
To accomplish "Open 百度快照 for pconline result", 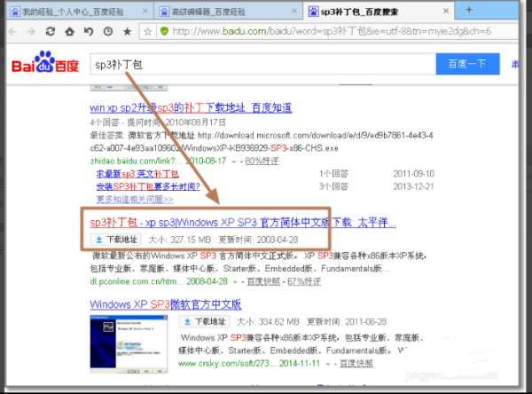I will coord(263,281).
